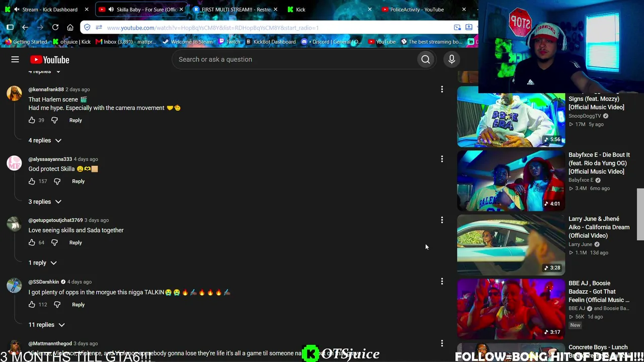Switch to 'FIRST MULTI STREAM!!' Restream tab
The width and height of the screenshot is (644, 362).
click(x=235, y=10)
